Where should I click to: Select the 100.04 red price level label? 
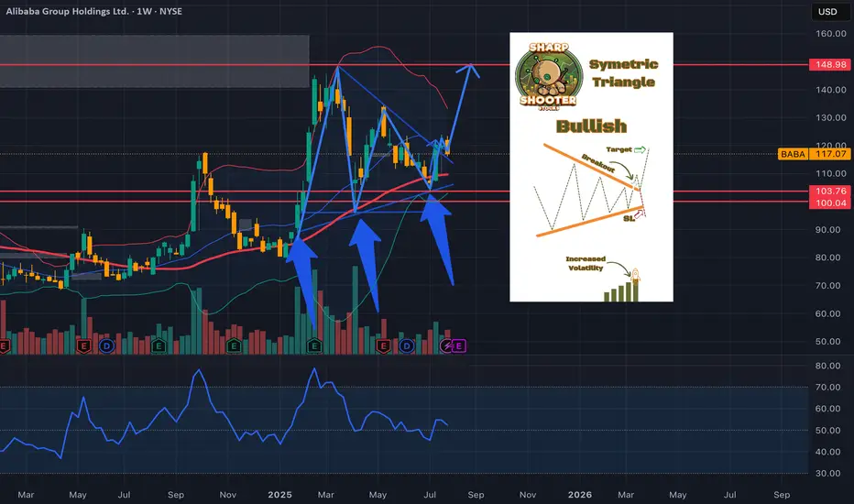tap(830, 203)
